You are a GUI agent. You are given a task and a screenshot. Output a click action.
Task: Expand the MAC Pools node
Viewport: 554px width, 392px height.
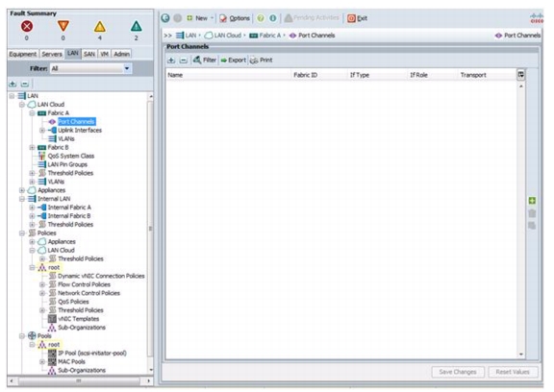pos(42,361)
